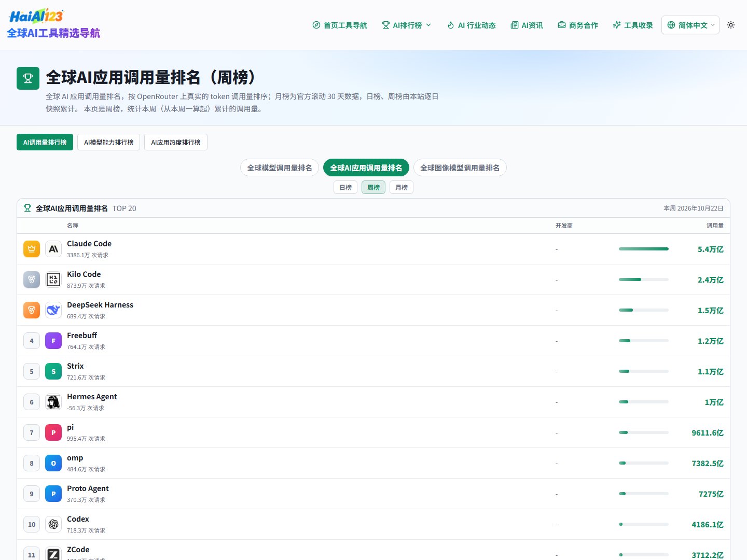Switch to AI模型能力排行榜 tab
Screen dimensions: 747x560
[x=108, y=142]
